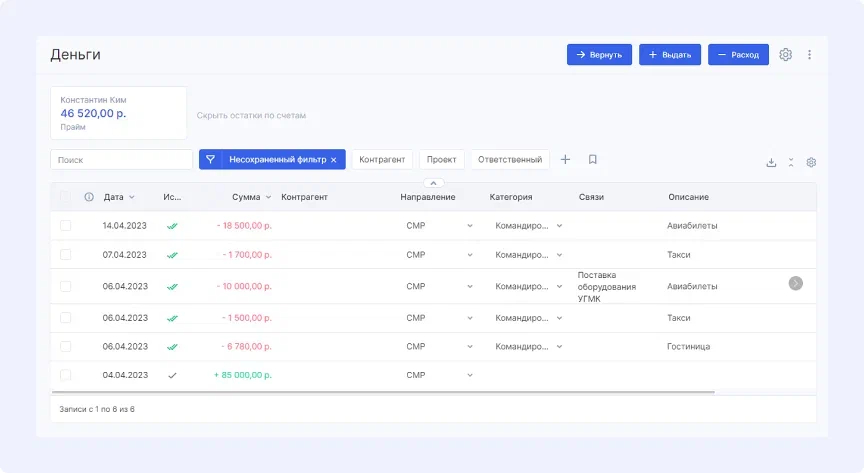Click round arrow button in Поставка оборудования row
This screenshot has height=473, width=864.
point(796,283)
